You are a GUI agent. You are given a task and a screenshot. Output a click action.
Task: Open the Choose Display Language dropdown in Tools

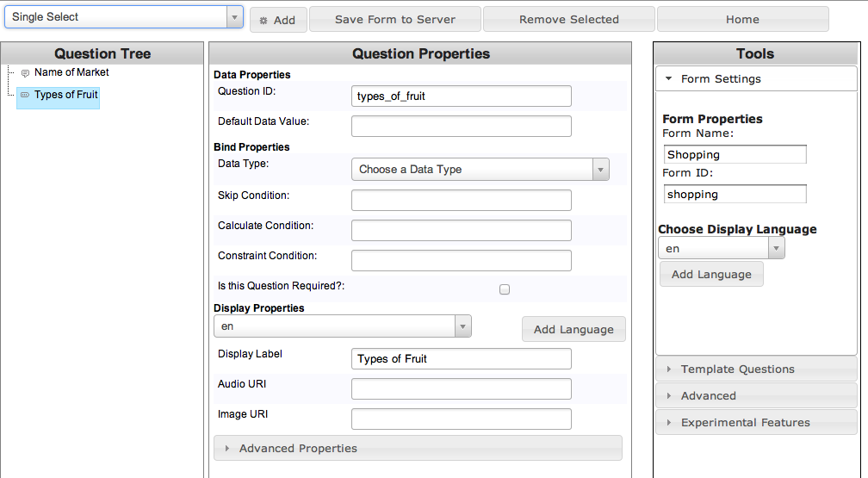tap(722, 248)
